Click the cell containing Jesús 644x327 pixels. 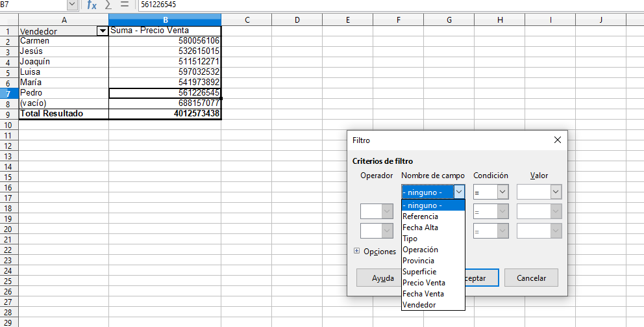pos(64,51)
